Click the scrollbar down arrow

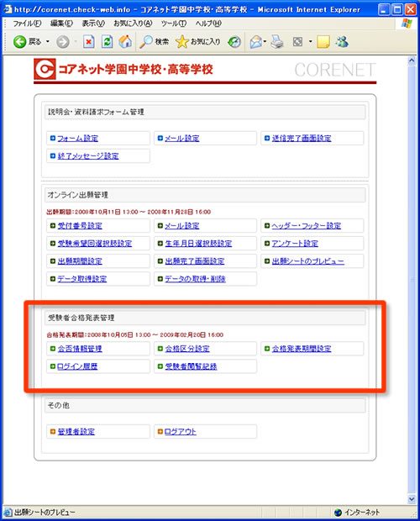412,499
